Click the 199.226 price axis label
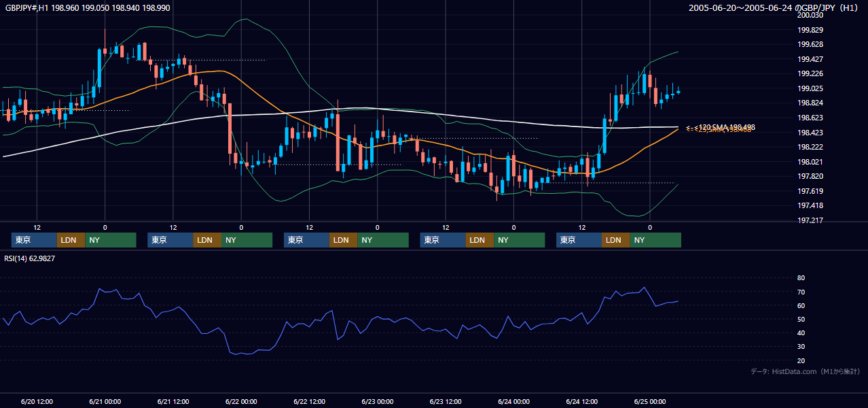 coord(810,73)
